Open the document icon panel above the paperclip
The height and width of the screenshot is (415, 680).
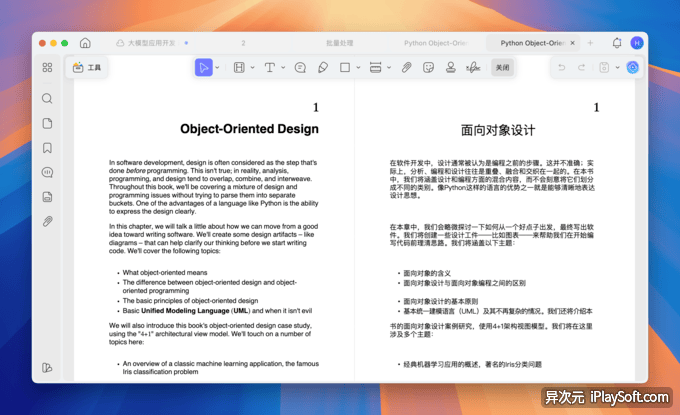click(x=47, y=197)
